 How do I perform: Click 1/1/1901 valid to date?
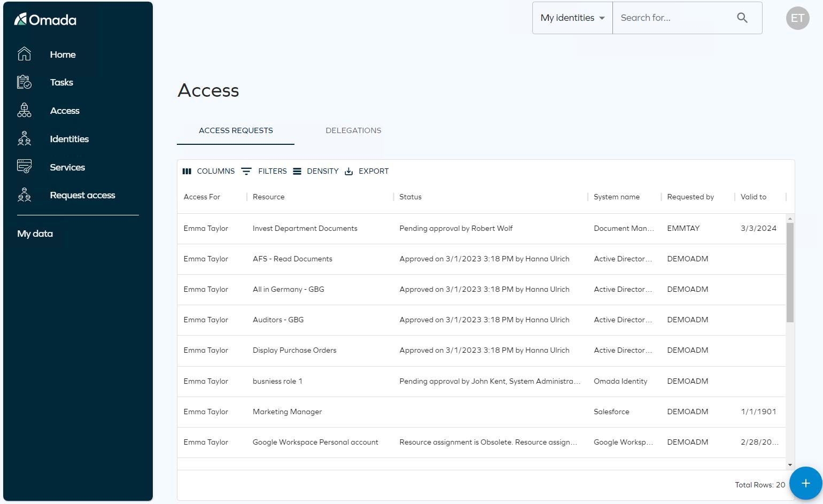coord(758,412)
